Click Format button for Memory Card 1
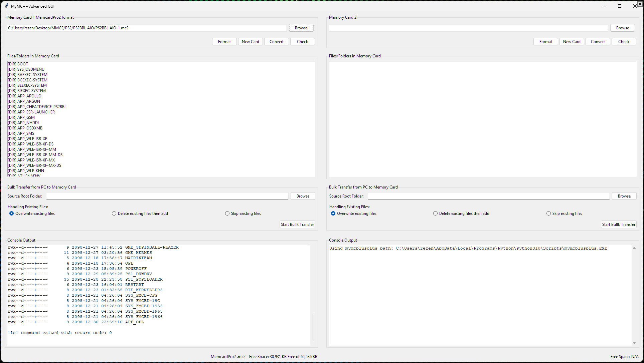 224,42
